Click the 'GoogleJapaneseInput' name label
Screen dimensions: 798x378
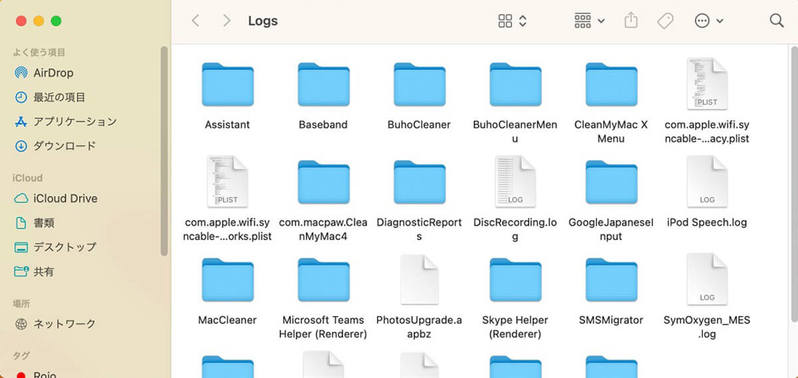(x=611, y=229)
